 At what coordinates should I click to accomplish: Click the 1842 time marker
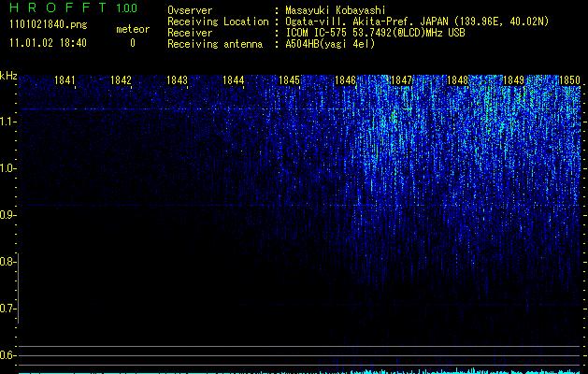click(122, 80)
